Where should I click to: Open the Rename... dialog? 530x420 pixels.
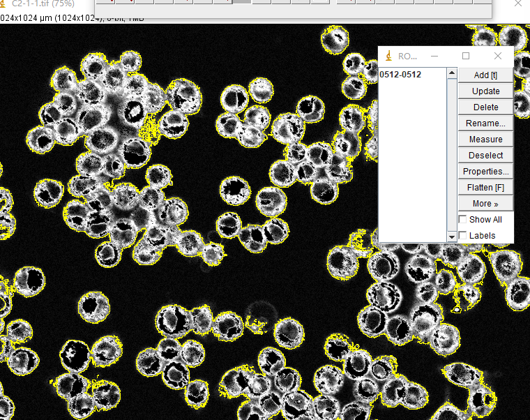(485, 123)
